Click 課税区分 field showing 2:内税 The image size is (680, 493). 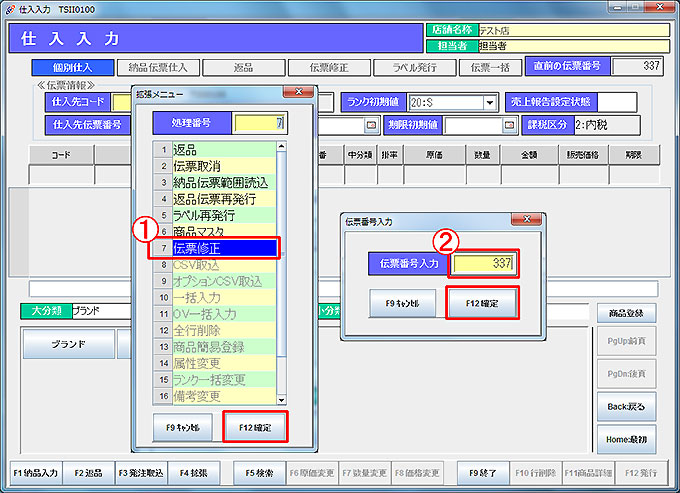point(607,125)
